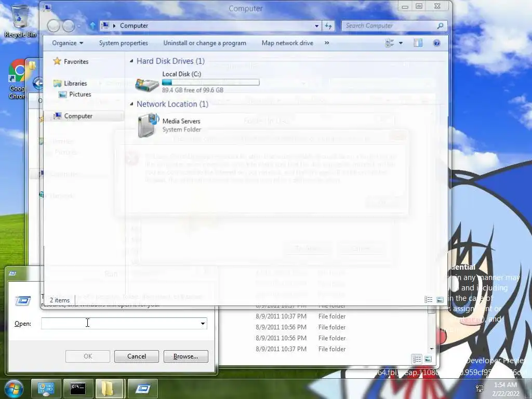The image size is (532, 399).
Task: Click System properties toolbar command
Action: (x=124, y=43)
